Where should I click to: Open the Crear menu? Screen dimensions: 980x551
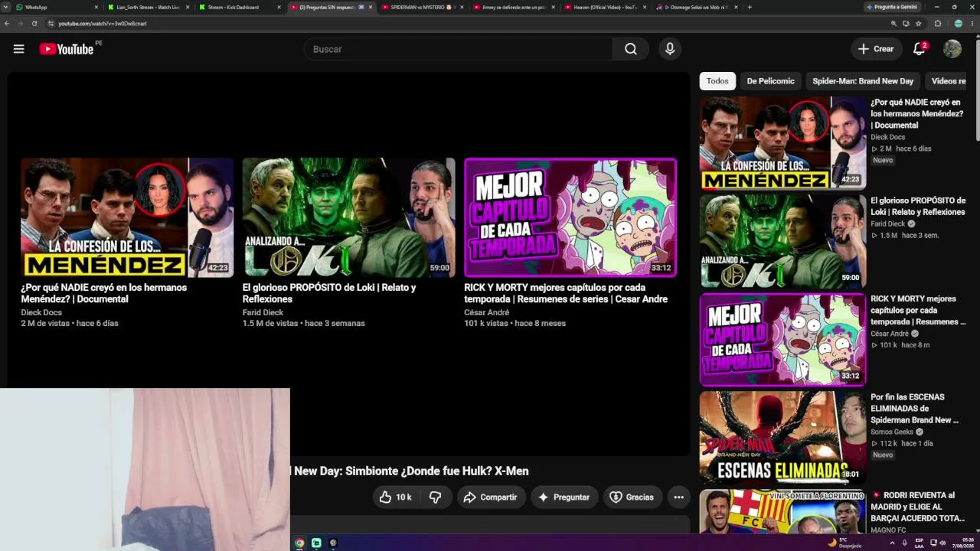(x=876, y=49)
